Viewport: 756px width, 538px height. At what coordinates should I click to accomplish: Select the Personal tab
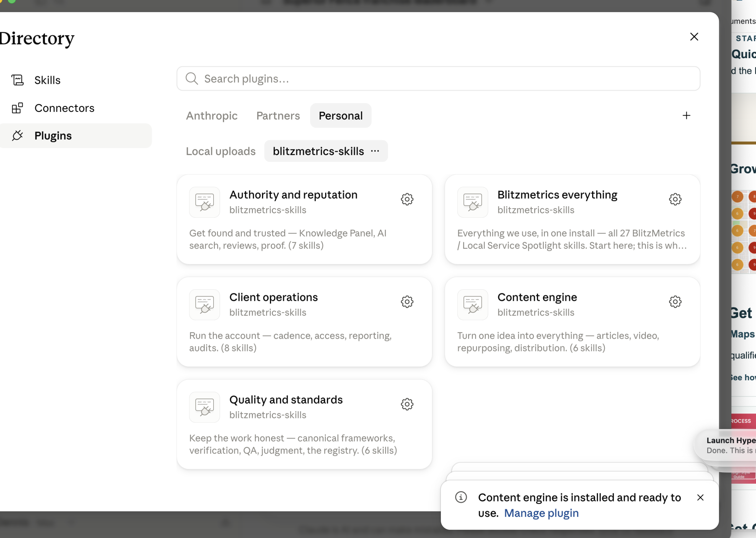pyautogui.click(x=340, y=116)
